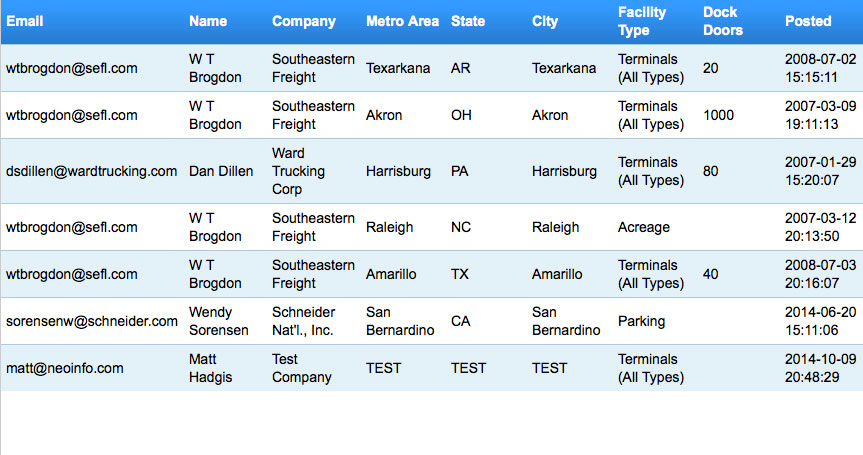Click the City column header
Image resolution: width=863 pixels, height=455 pixels.
point(545,21)
